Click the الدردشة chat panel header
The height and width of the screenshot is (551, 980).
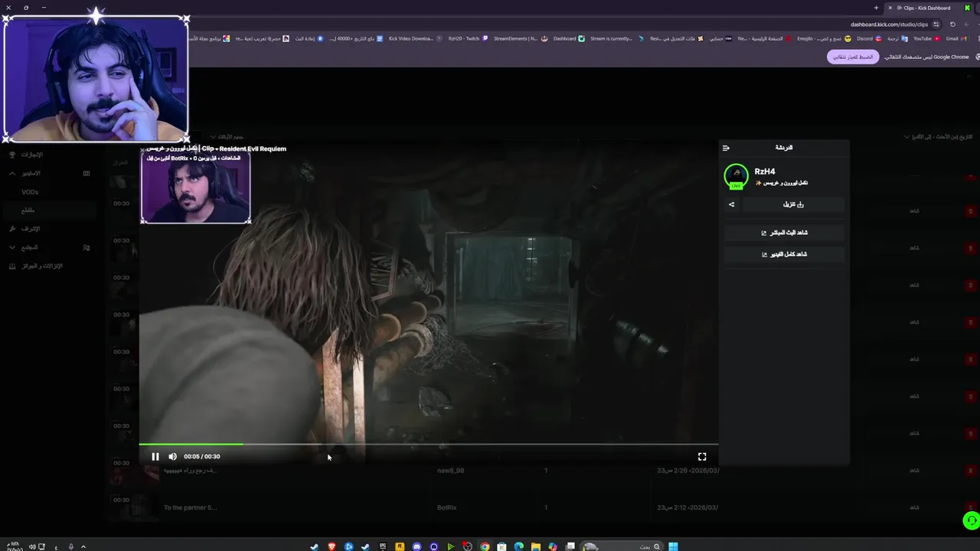[784, 148]
